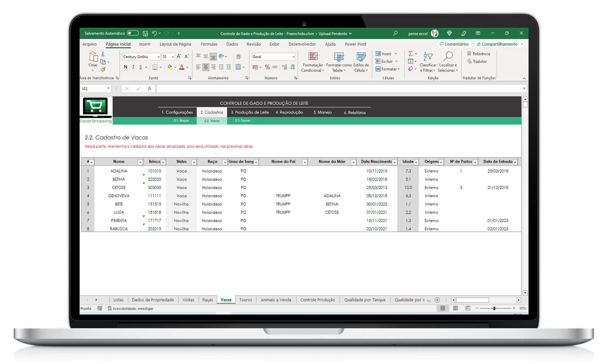The image size is (608, 364).
Task: Switch to the Touros sheet tab
Action: (x=245, y=300)
